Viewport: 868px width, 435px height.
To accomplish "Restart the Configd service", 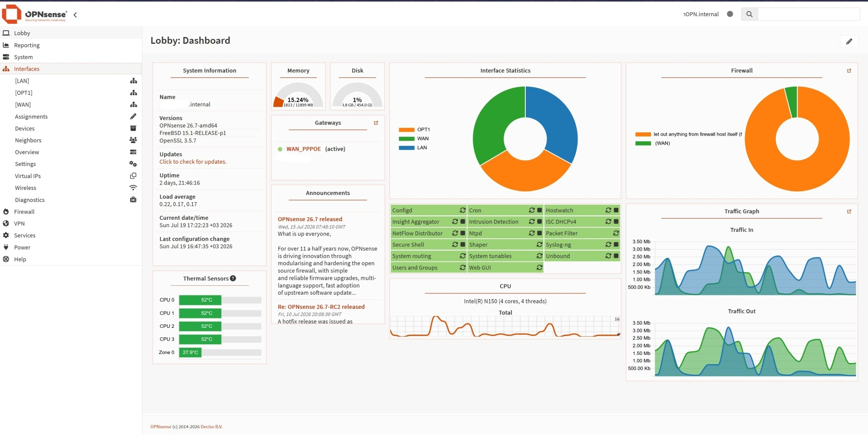I will 462,210.
